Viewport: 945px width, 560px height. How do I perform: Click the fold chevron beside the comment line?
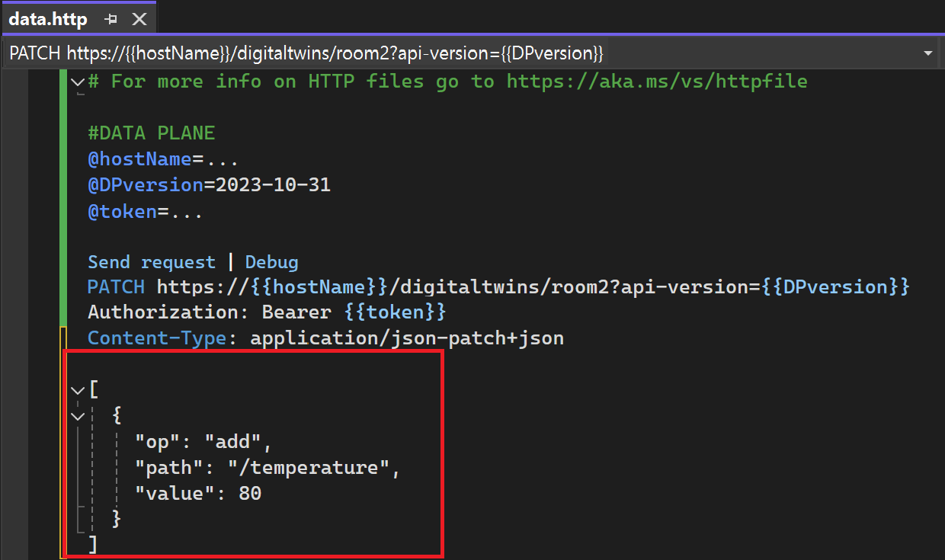point(77,81)
